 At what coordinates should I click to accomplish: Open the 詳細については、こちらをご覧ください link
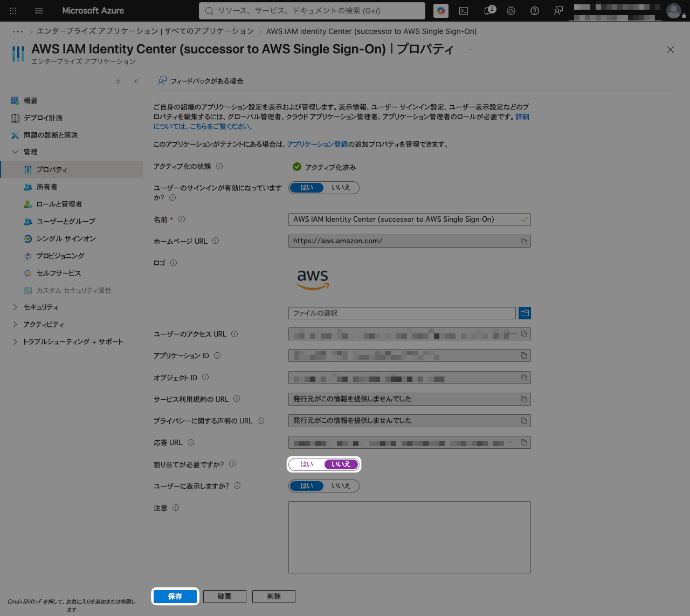pyautogui.click(x=203, y=127)
